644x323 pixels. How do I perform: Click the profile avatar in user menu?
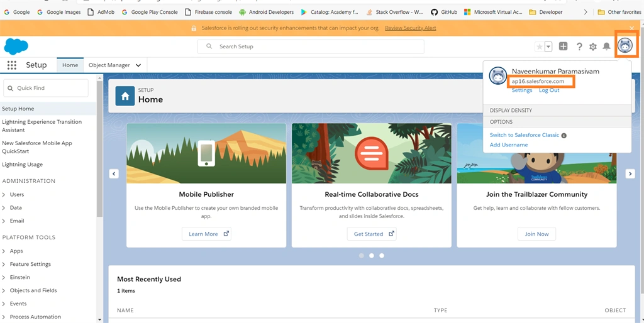click(498, 76)
